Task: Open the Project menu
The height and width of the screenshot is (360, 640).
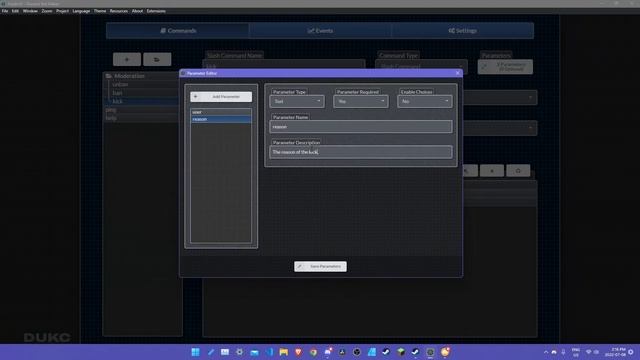Action: tap(62, 11)
